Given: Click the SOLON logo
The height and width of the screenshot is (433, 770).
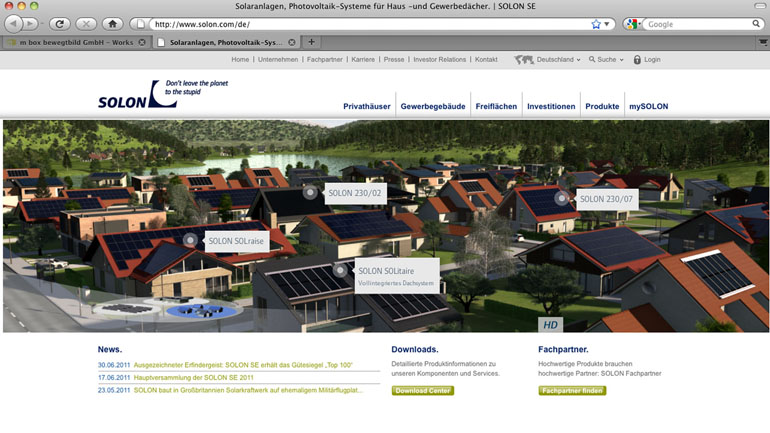Looking at the screenshot, I should pyautogui.click(x=138, y=94).
